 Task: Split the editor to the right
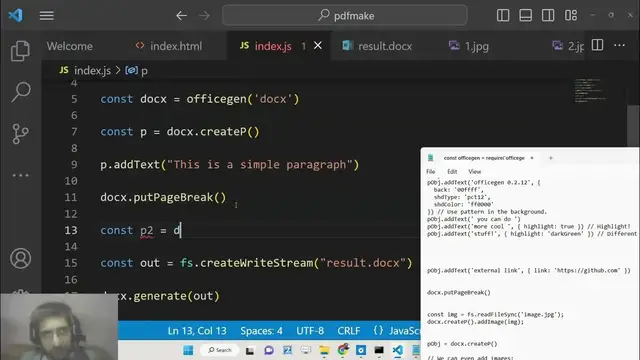[597, 45]
